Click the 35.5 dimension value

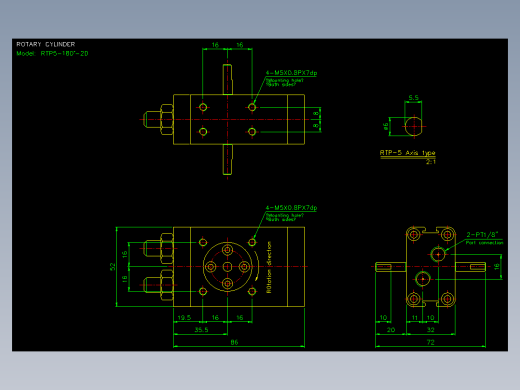(201, 330)
